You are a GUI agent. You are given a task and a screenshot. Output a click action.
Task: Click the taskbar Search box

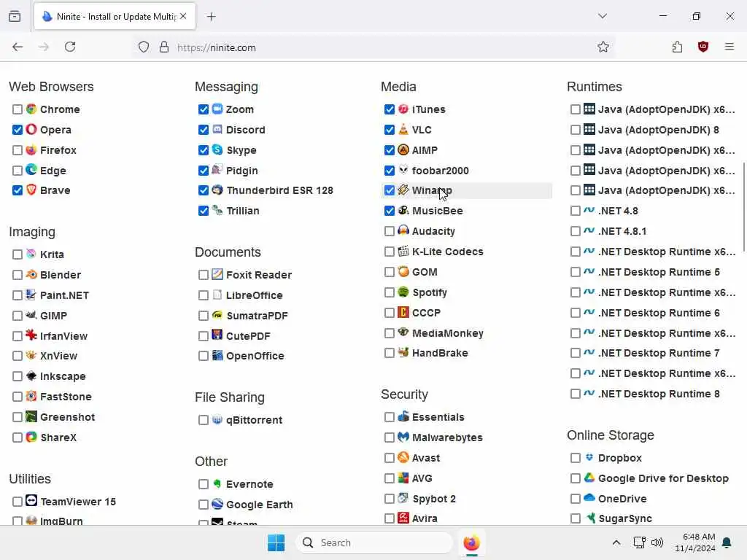pos(374,542)
